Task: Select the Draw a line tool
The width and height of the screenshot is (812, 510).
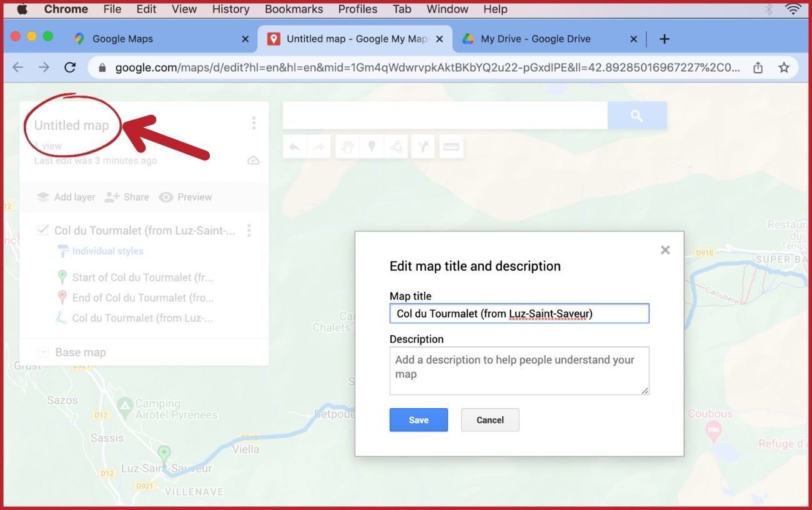Action: [396, 147]
